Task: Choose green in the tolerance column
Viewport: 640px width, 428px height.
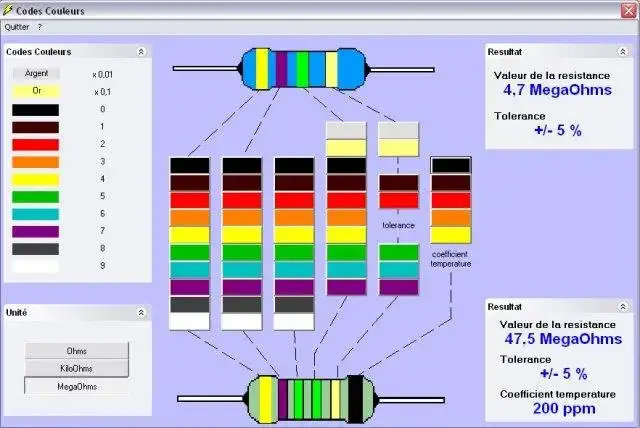Action: coord(398,253)
